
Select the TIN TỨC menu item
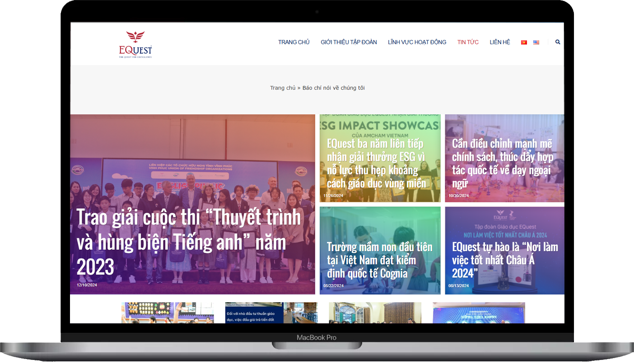[468, 42]
